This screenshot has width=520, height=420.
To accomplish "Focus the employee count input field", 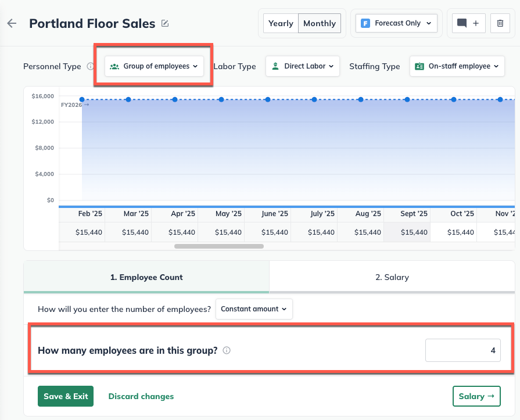I will (x=463, y=350).
